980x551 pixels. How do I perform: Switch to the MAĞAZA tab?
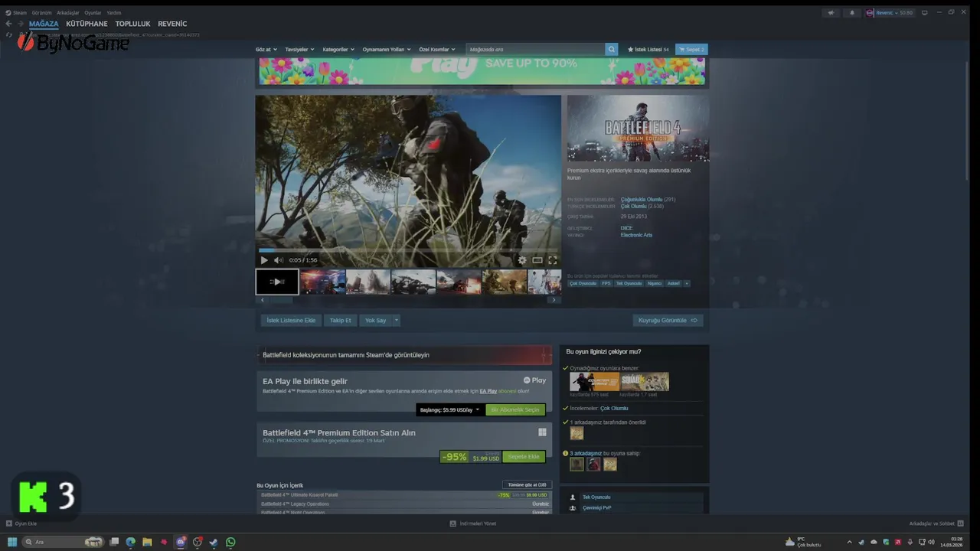point(44,24)
